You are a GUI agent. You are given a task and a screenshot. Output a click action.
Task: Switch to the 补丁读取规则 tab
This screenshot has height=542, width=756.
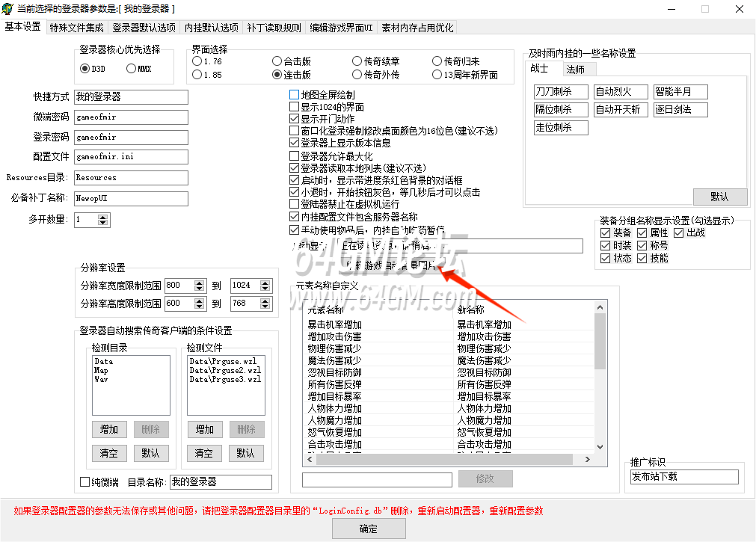274,28
